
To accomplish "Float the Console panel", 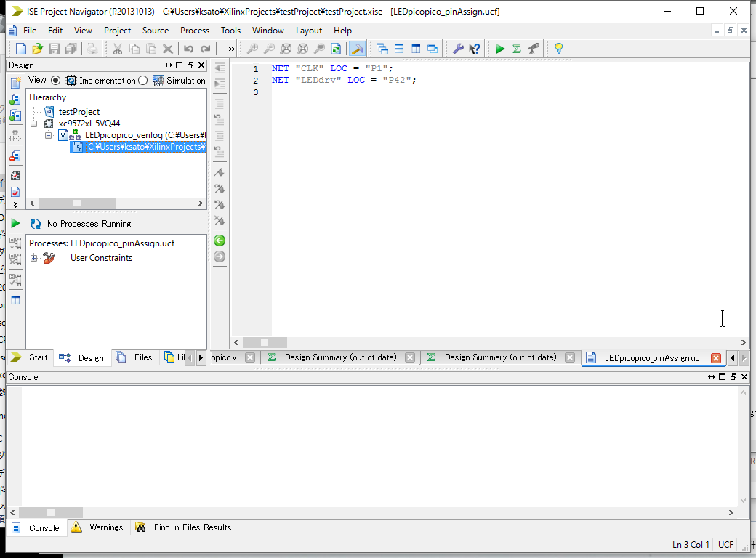I will click(x=733, y=377).
